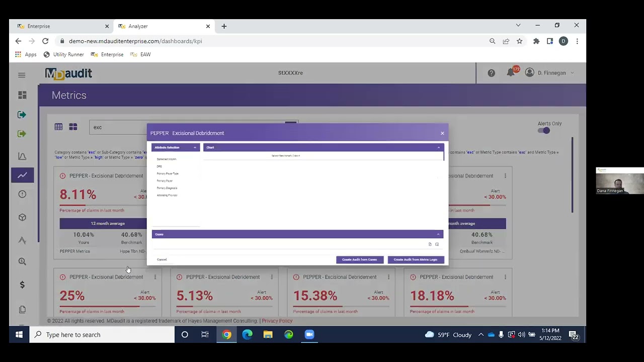Choose the Primary Payer attribute

[165, 180]
